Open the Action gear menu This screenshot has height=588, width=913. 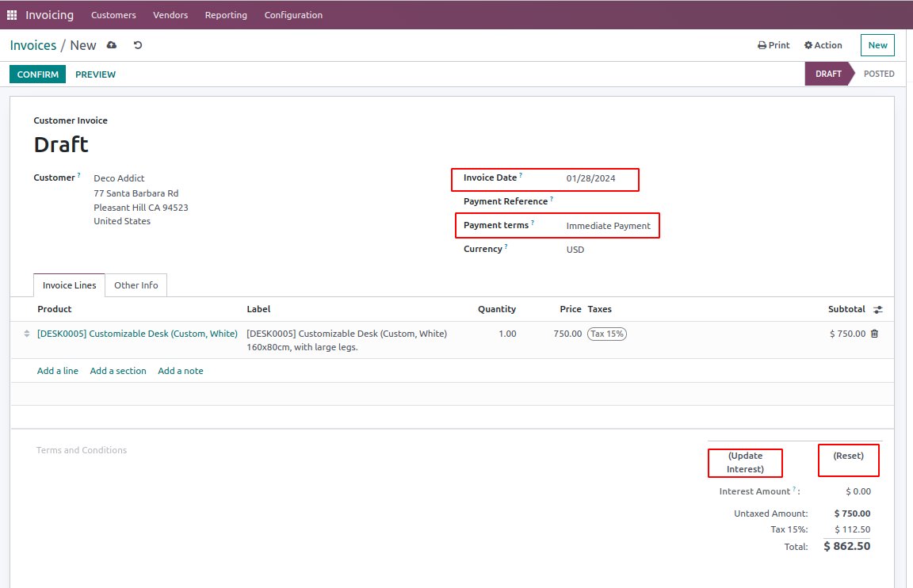point(823,45)
